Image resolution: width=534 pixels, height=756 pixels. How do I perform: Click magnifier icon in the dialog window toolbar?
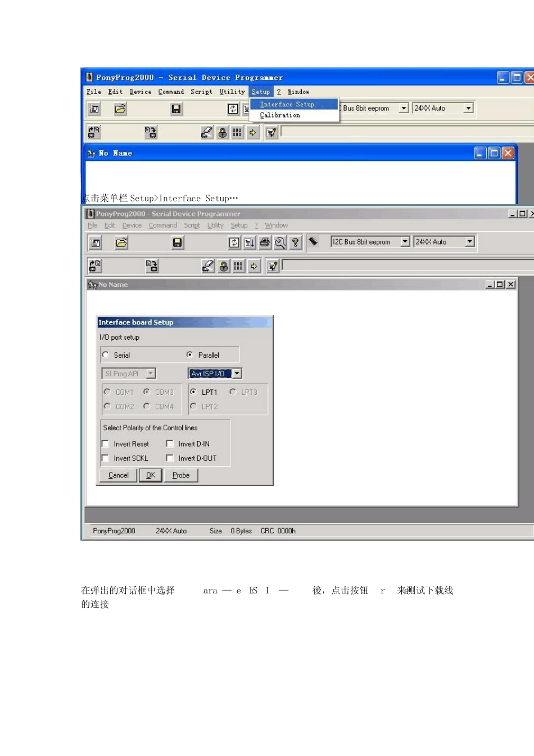pyautogui.click(x=280, y=242)
